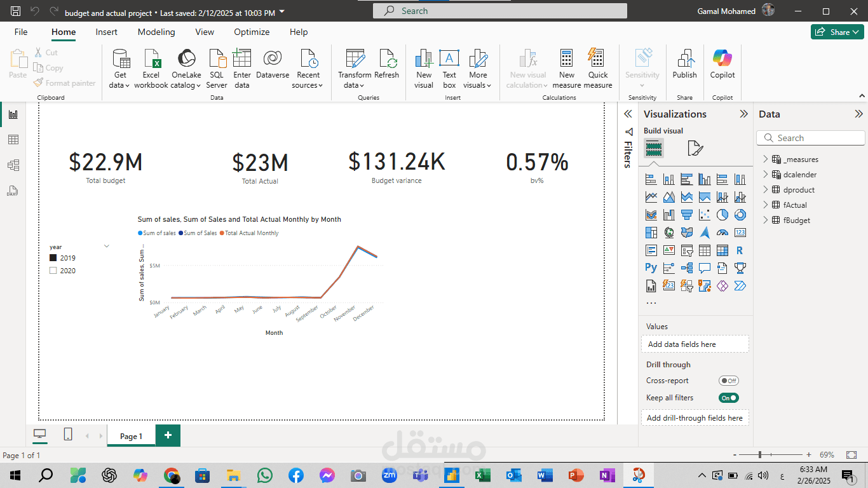Select the scatter chart visualization
Viewport: 868px width, 488px height.
(x=704, y=215)
